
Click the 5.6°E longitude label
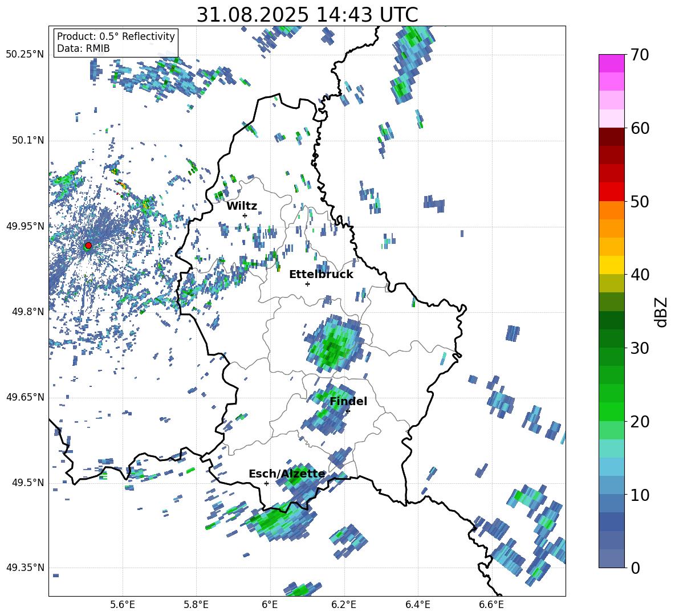(123, 605)
